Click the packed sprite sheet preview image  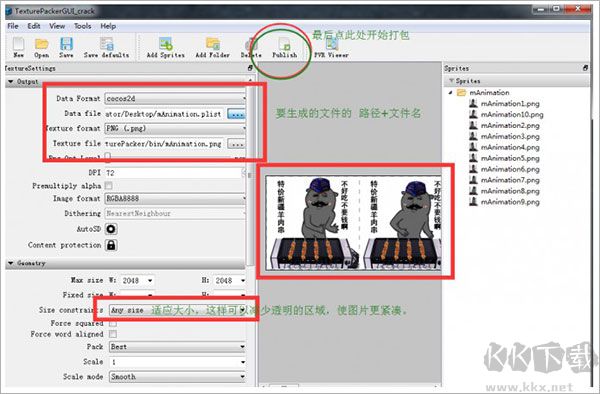[354, 223]
